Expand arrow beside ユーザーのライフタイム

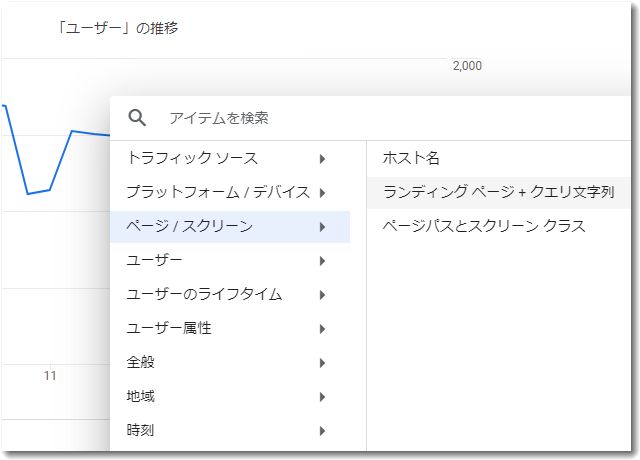coord(322,295)
